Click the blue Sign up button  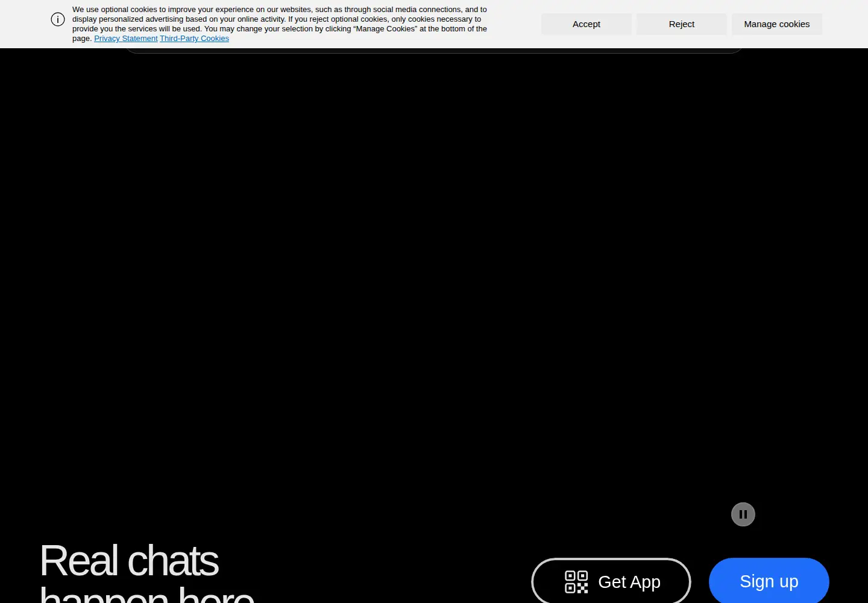[769, 581]
